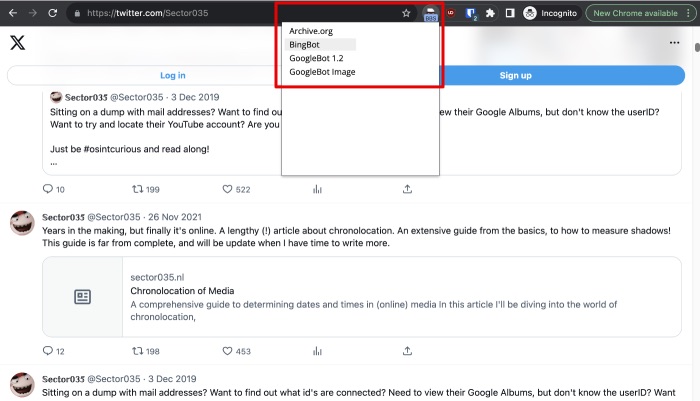
Task: Click the X logo
Action: click(x=17, y=43)
